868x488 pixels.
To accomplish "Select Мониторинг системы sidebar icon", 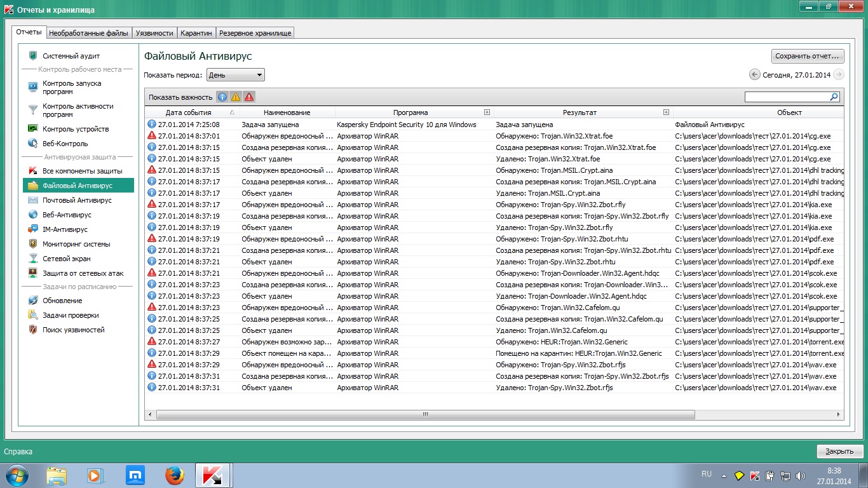I will click(x=32, y=244).
